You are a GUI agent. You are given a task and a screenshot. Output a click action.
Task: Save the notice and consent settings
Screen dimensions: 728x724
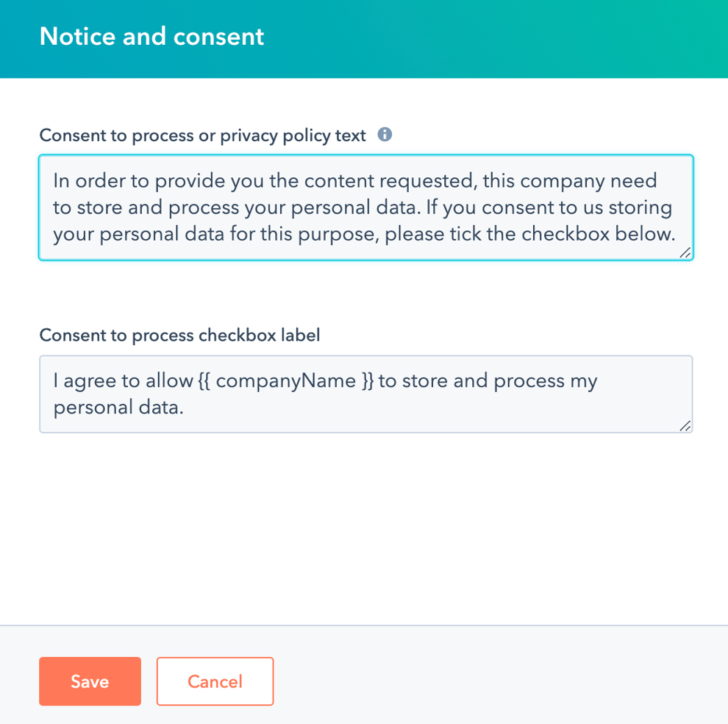click(x=90, y=681)
